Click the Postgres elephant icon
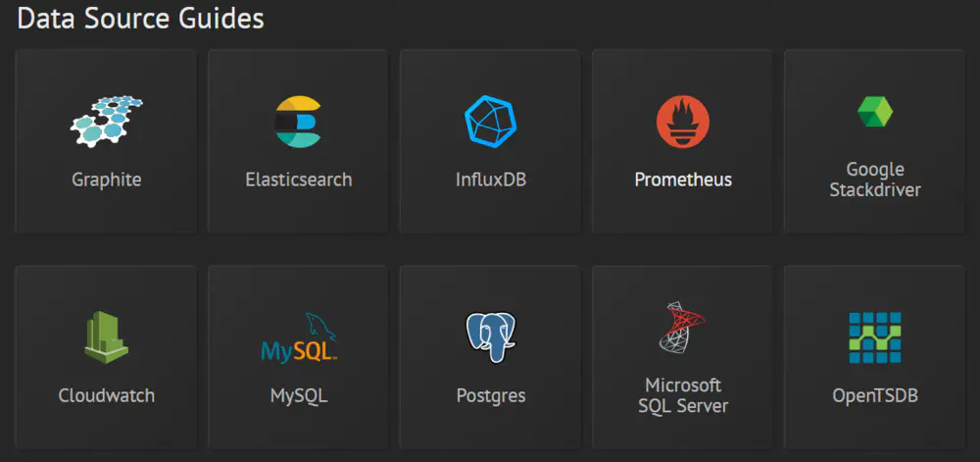980x462 pixels. coord(491,337)
